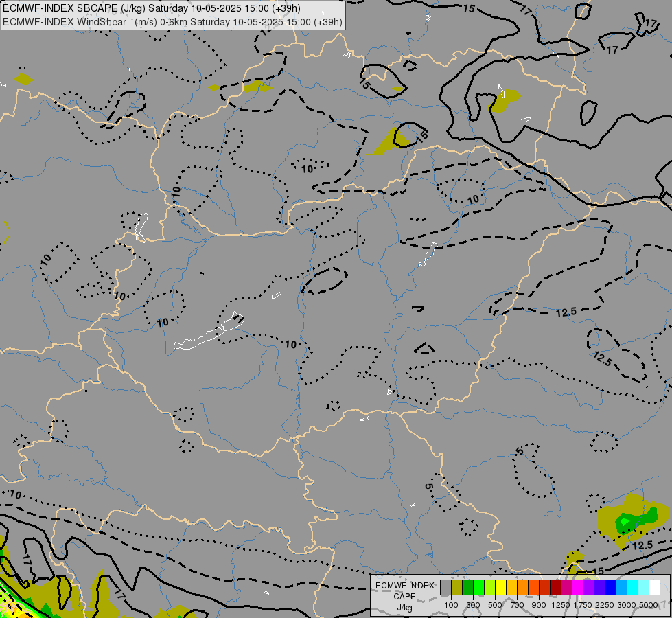
Task: Click the legend value 1250
Action: (x=561, y=605)
